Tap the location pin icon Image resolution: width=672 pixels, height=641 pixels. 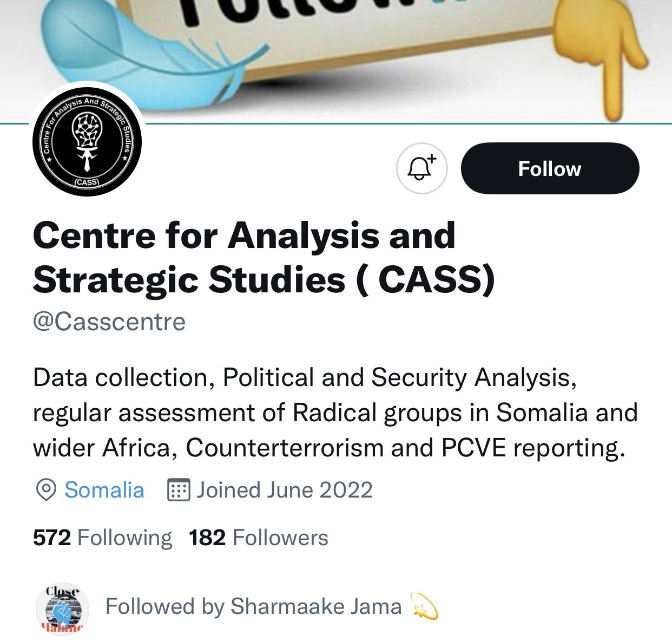click(46, 490)
